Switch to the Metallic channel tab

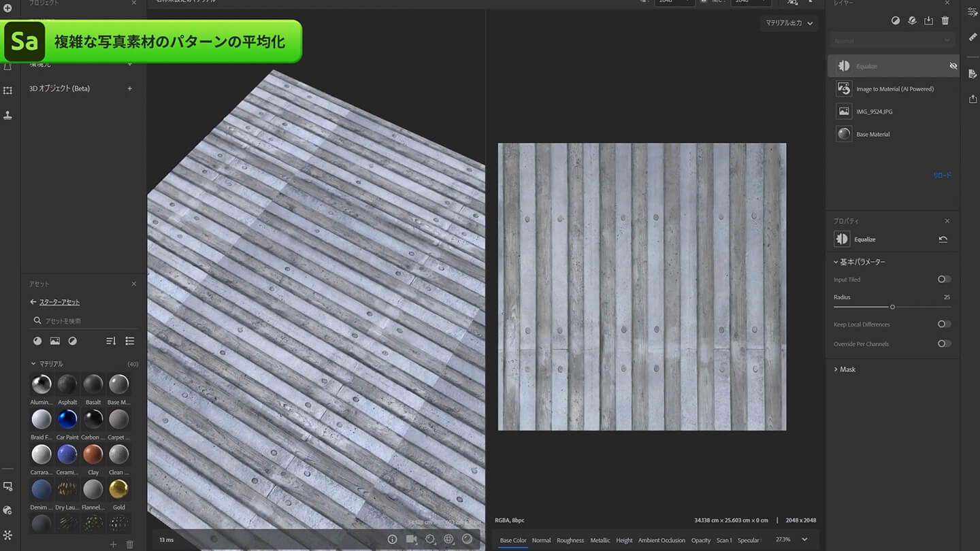[x=600, y=540]
